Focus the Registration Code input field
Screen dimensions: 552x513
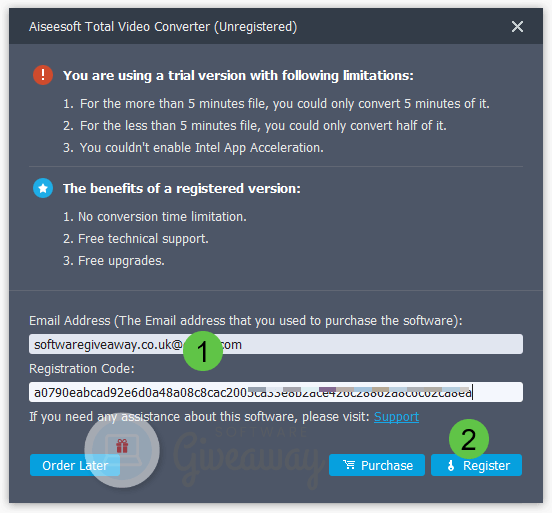click(x=276, y=392)
